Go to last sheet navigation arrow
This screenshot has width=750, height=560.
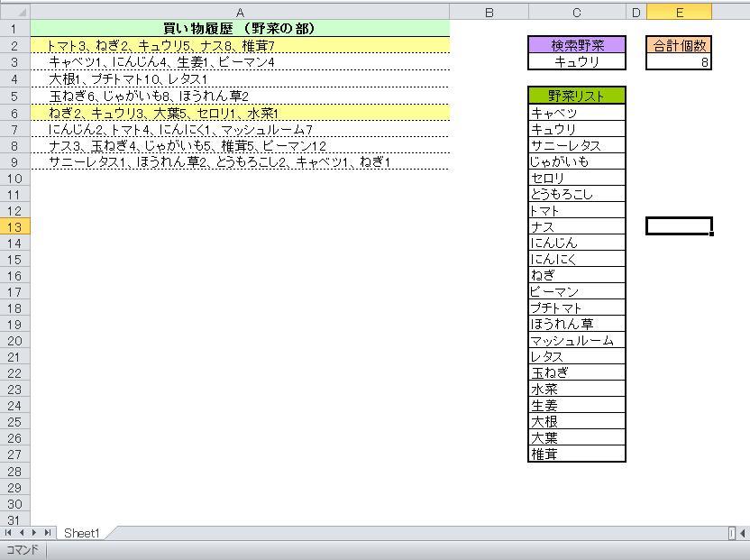48,533
